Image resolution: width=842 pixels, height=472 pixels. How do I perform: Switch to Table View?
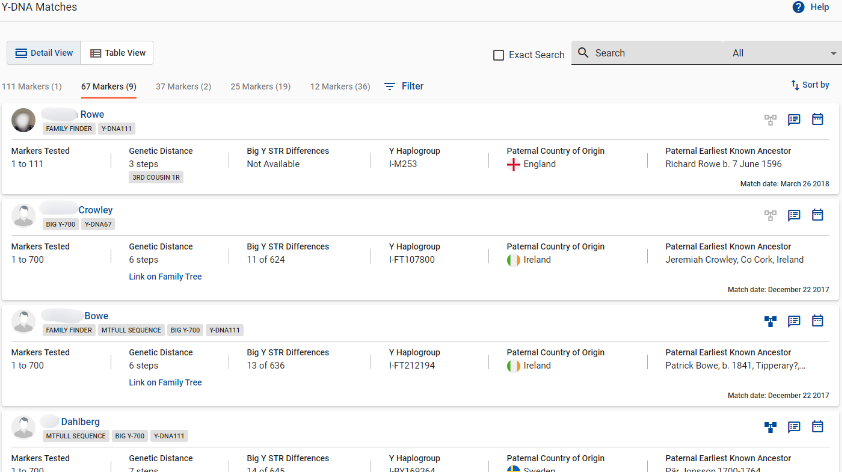(x=117, y=53)
